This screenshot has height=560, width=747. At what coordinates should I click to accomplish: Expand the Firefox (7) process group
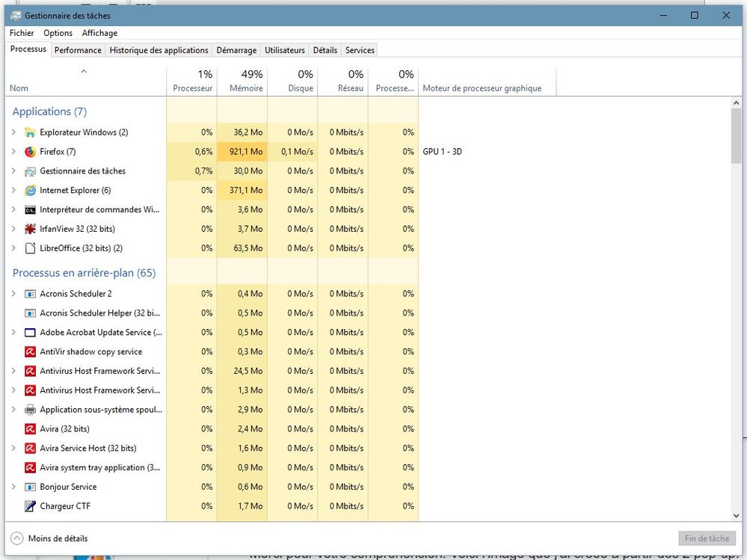click(13, 152)
